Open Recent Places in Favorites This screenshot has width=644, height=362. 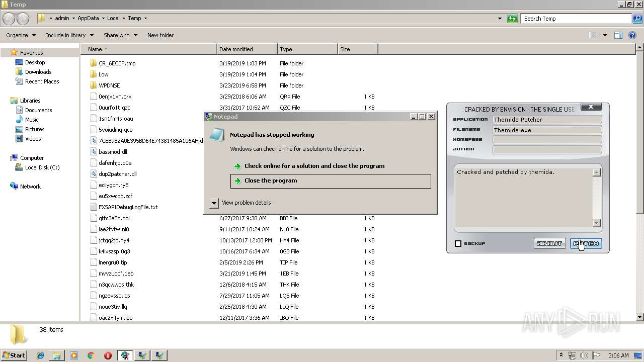click(x=42, y=81)
